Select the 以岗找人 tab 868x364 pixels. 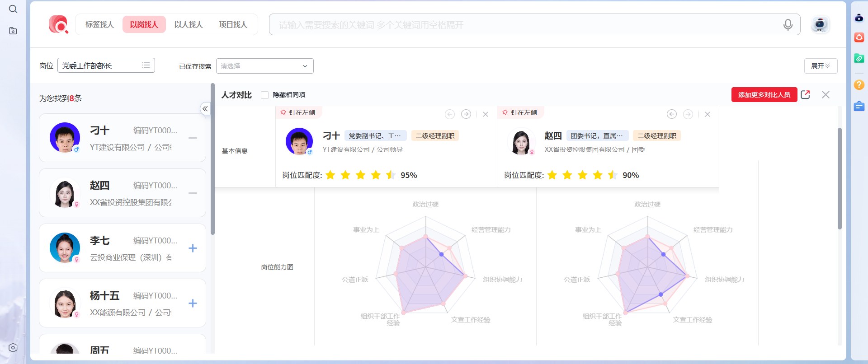tap(144, 24)
